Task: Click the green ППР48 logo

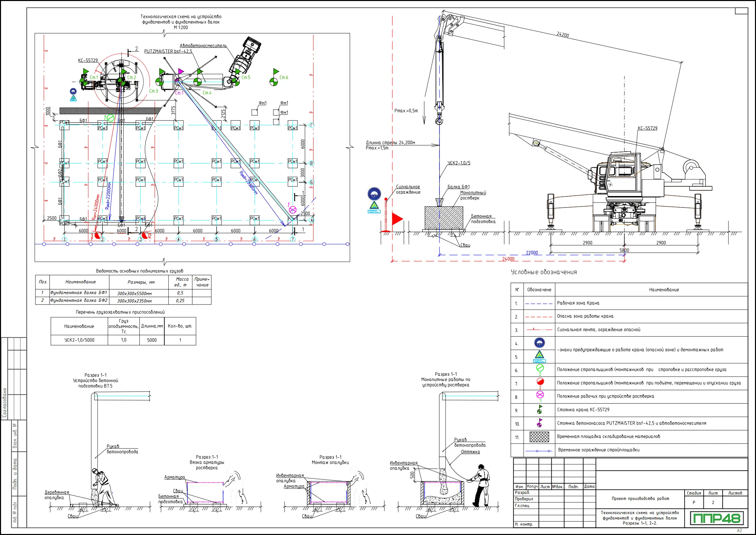Action: pyautogui.click(x=716, y=518)
